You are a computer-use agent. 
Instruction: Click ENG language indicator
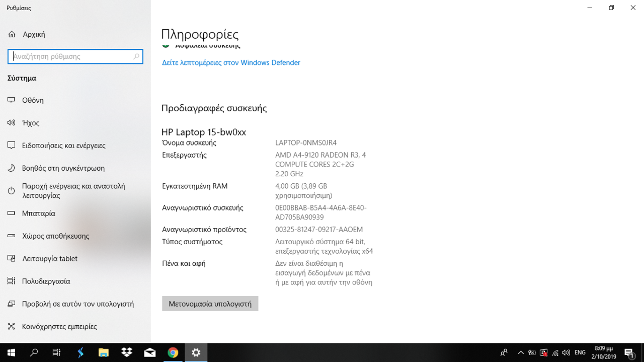point(580,352)
